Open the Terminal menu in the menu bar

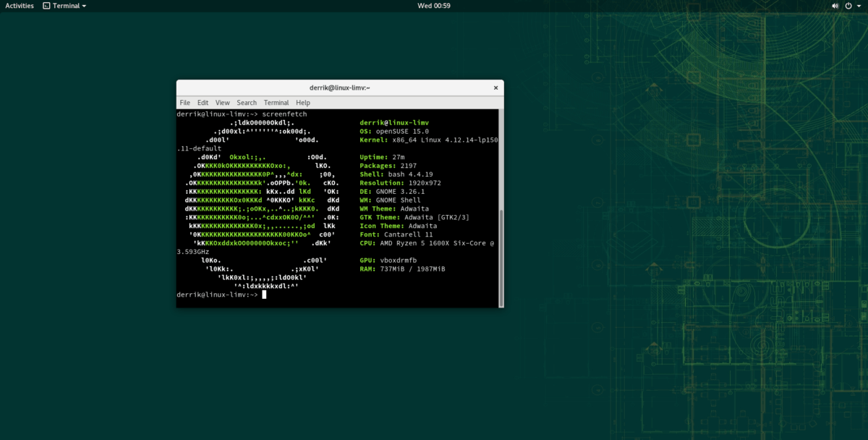[276, 102]
